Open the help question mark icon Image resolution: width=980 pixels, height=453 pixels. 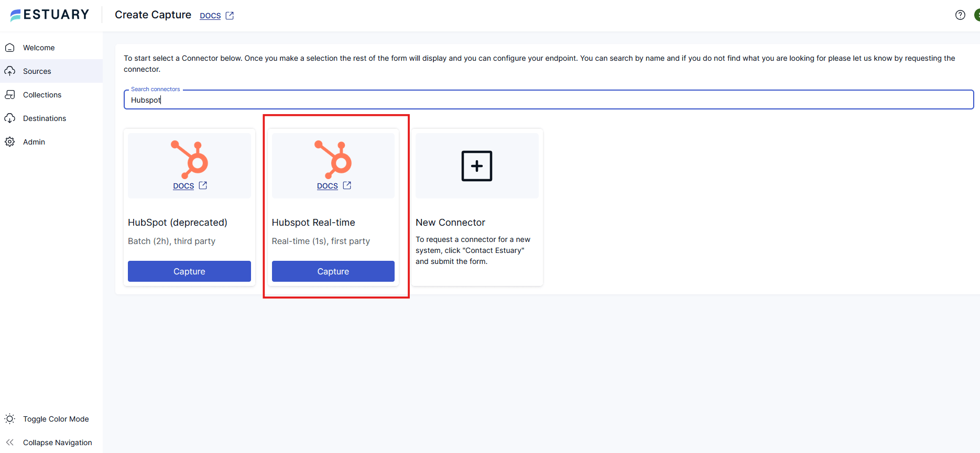tap(960, 15)
